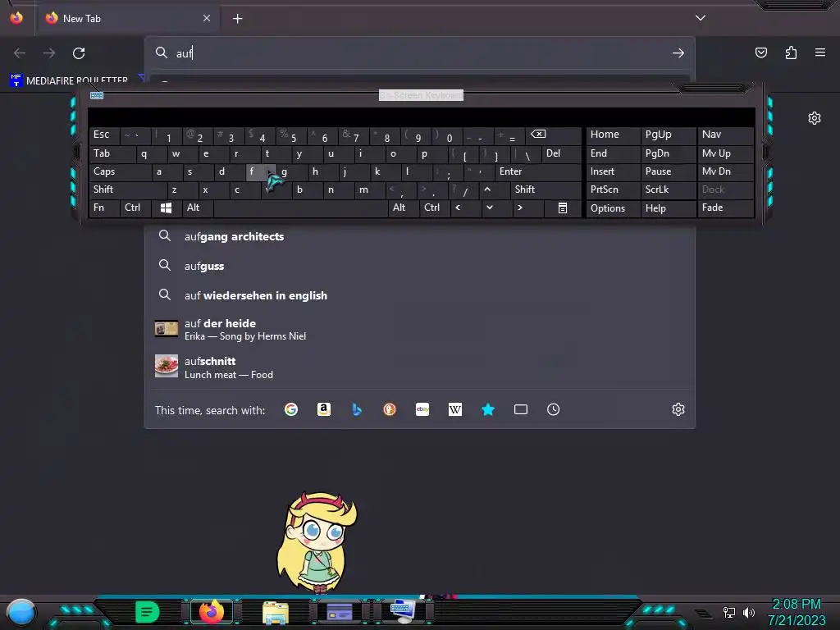Click the Help key on keyboard

[x=669, y=208]
